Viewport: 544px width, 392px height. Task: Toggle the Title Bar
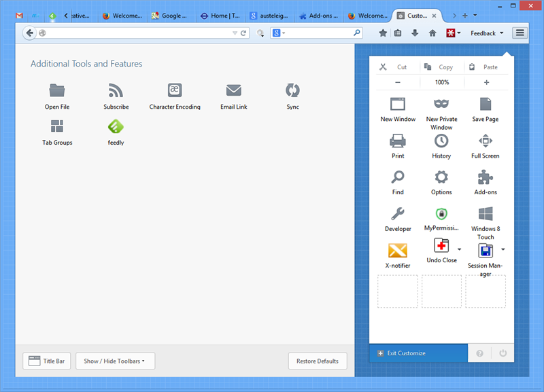[46, 361]
